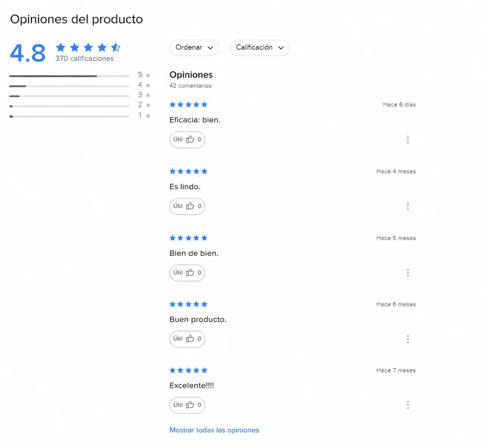The image size is (491, 448).
Task: Click the 1 star rating row
Action: (80, 116)
